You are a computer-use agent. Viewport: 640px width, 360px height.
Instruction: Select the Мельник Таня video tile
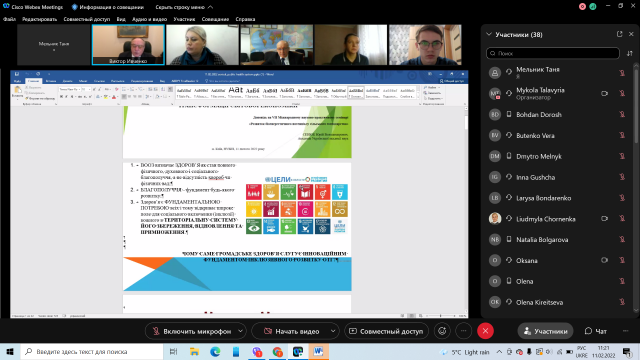[53, 44]
